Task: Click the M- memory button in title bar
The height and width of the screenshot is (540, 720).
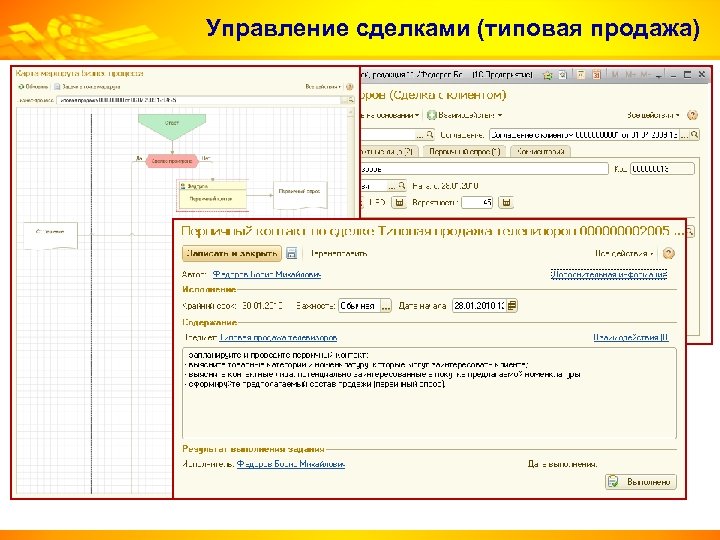Action: 646,75
